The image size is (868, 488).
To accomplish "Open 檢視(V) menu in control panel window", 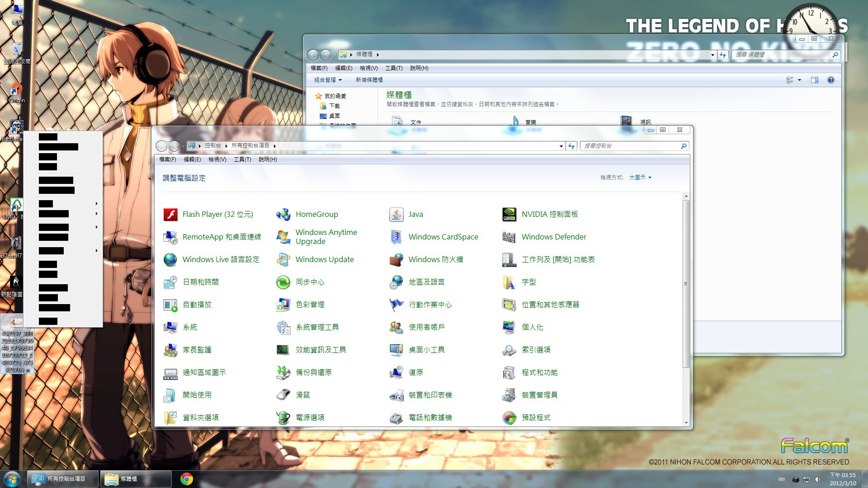I will click(217, 160).
